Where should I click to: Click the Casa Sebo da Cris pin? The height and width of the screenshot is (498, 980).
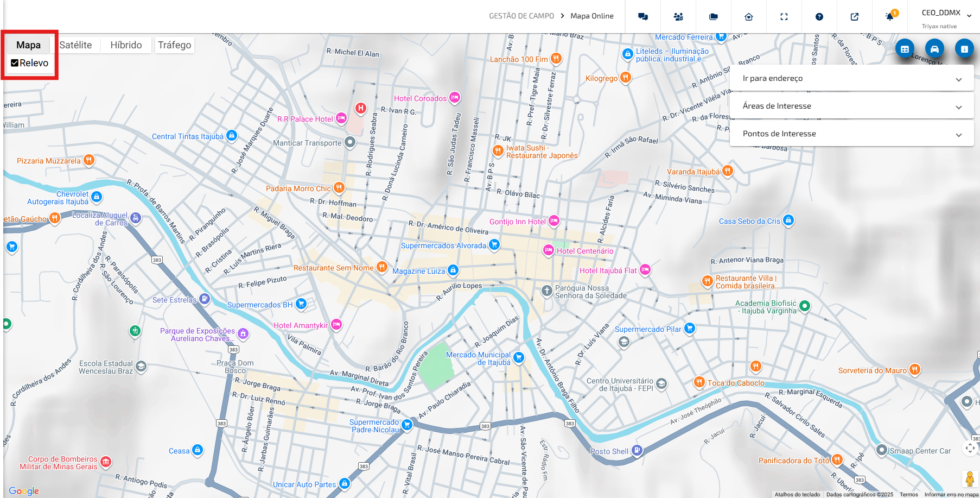pyautogui.click(x=788, y=220)
